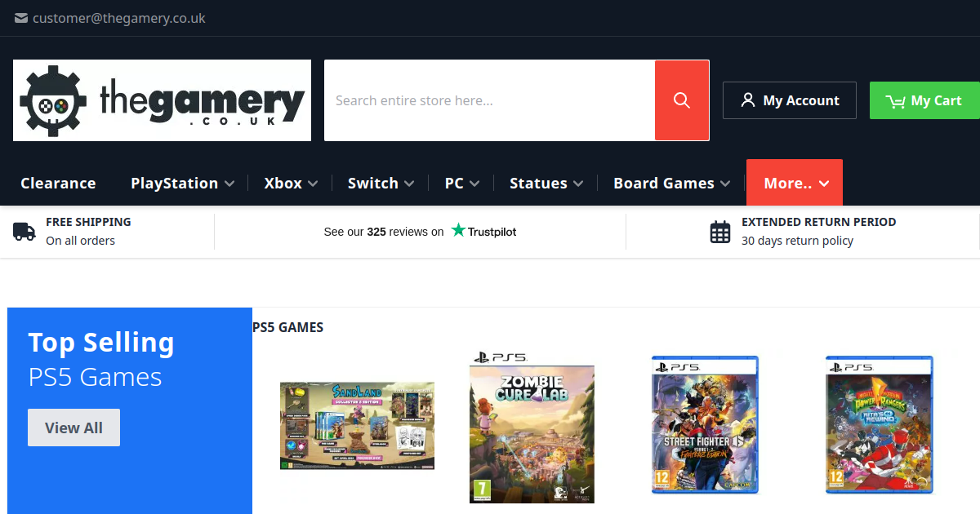
Task: Open thegamery.co.uk logo homepage
Action: point(162,100)
